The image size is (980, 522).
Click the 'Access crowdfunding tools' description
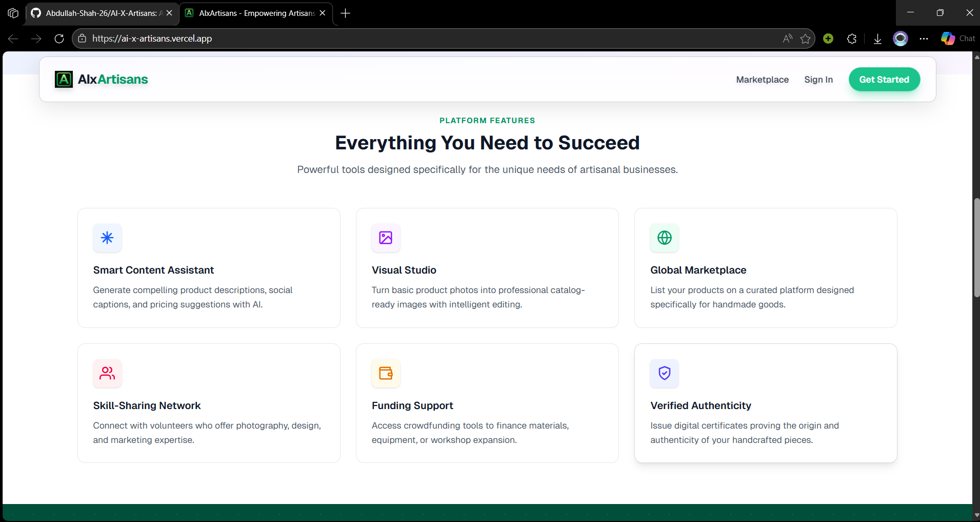point(470,433)
